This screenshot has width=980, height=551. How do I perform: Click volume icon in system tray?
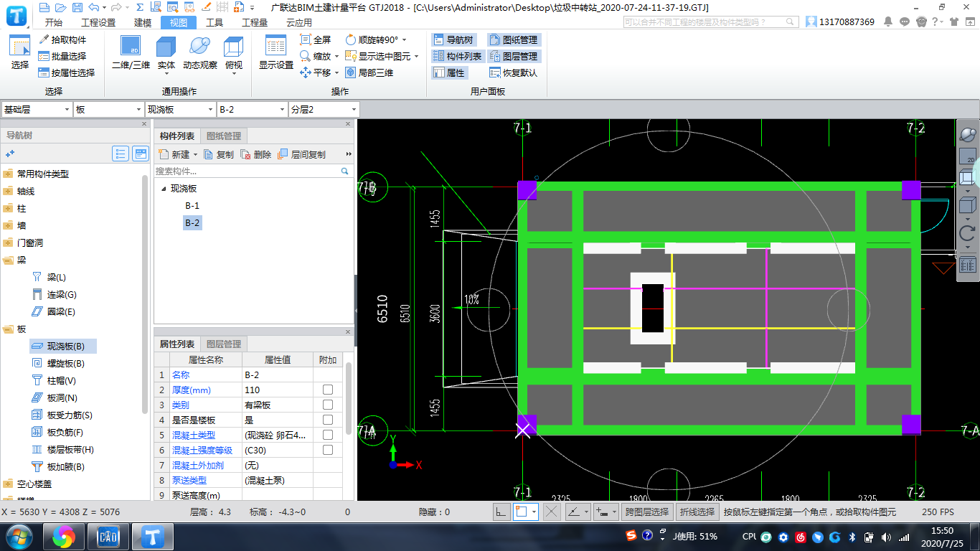click(x=886, y=537)
